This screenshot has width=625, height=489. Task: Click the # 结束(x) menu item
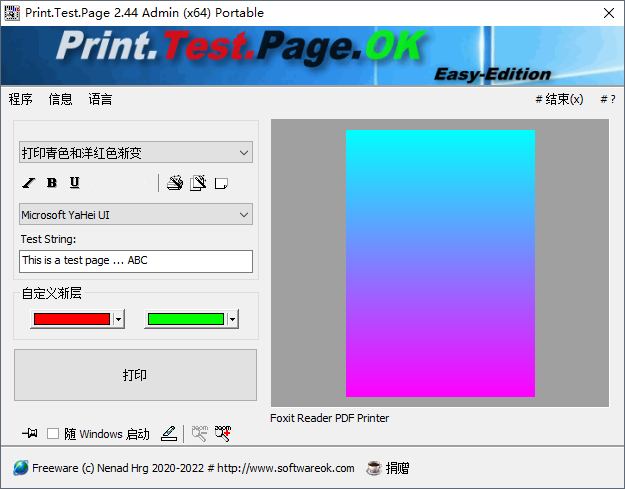point(559,99)
